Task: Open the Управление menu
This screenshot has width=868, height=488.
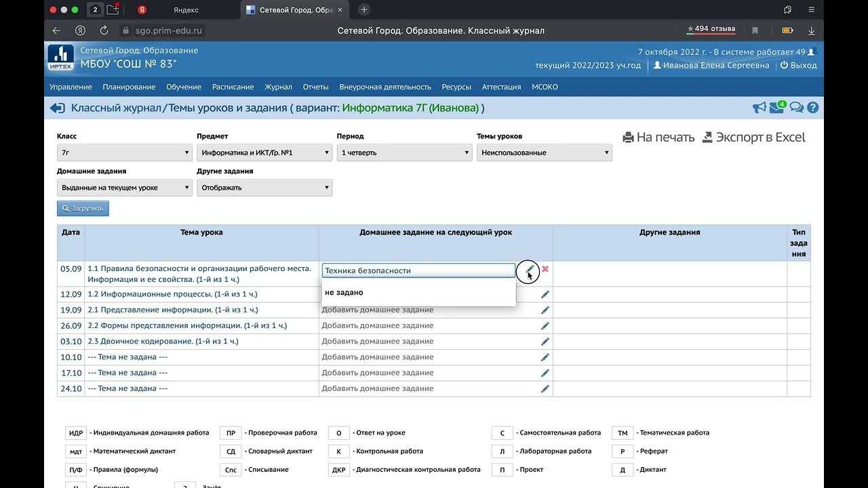Action: (71, 87)
